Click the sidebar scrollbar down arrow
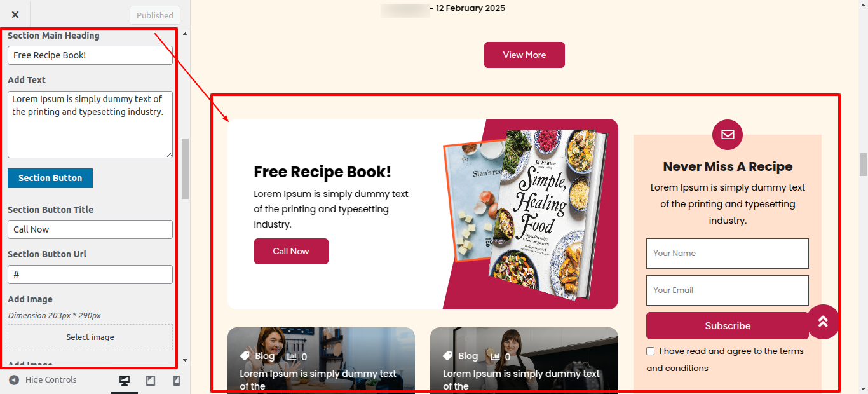Image resolution: width=868 pixels, height=394 pixels. pyautogui.click(x=185, y=360)
